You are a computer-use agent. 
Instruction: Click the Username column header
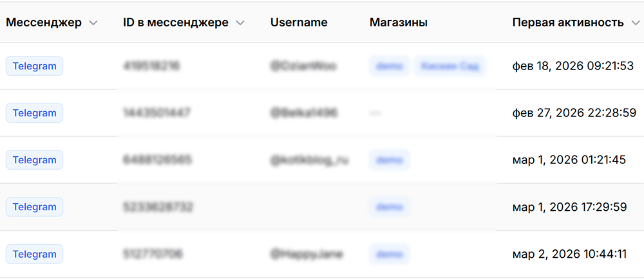299,22
